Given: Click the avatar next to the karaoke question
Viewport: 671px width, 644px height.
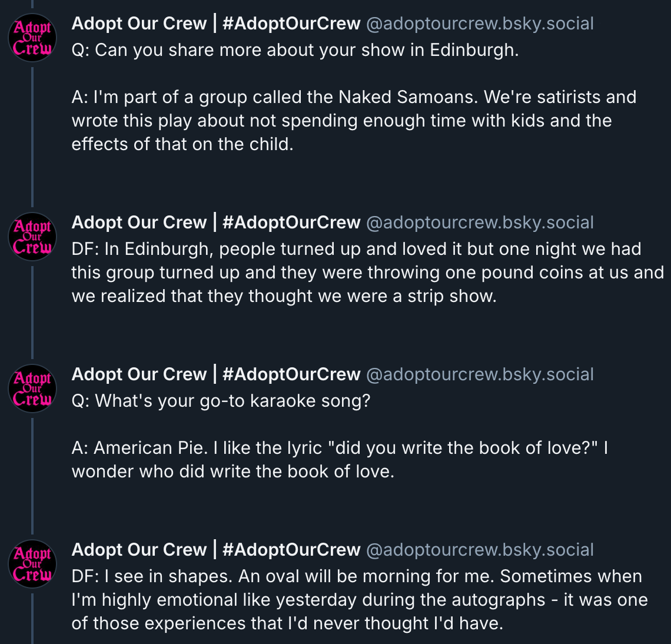Looking at the screenshot, I should click(x=32, y=387).
